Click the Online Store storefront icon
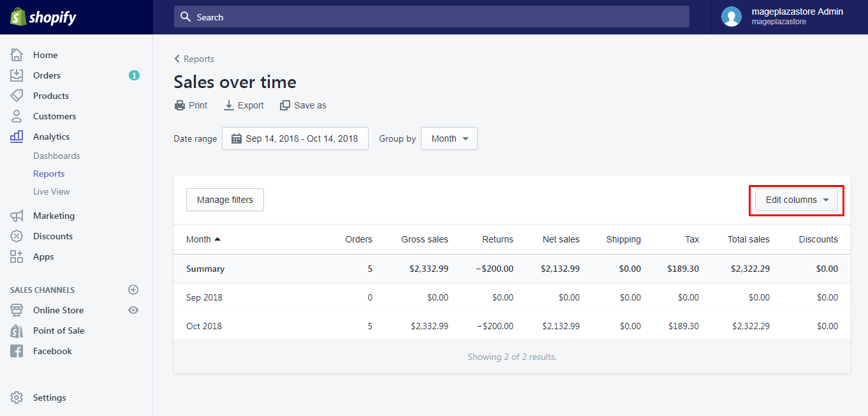 click(17, 310)
